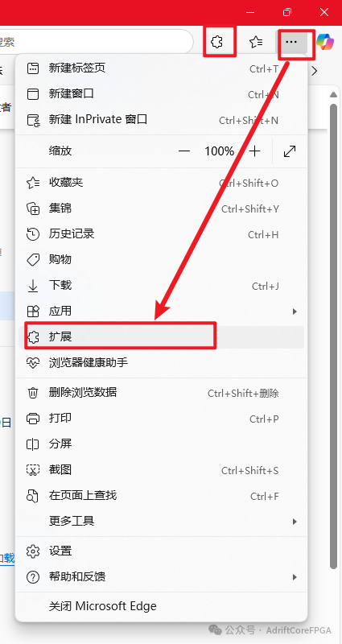342x644 pixels.
Task: Expand the 更多工具 submenu
Action: (x=162, y=521)
